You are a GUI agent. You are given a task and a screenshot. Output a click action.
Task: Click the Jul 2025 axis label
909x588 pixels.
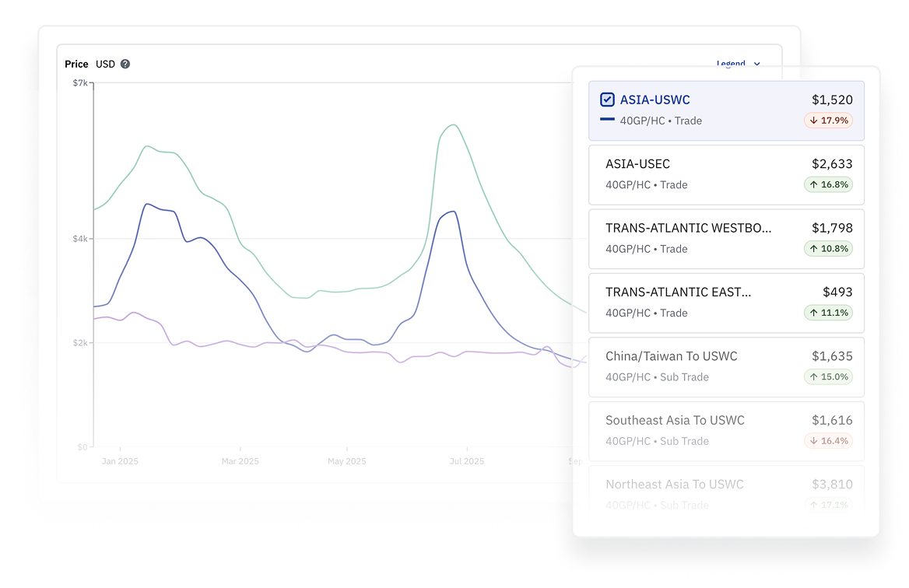point(466,461)
